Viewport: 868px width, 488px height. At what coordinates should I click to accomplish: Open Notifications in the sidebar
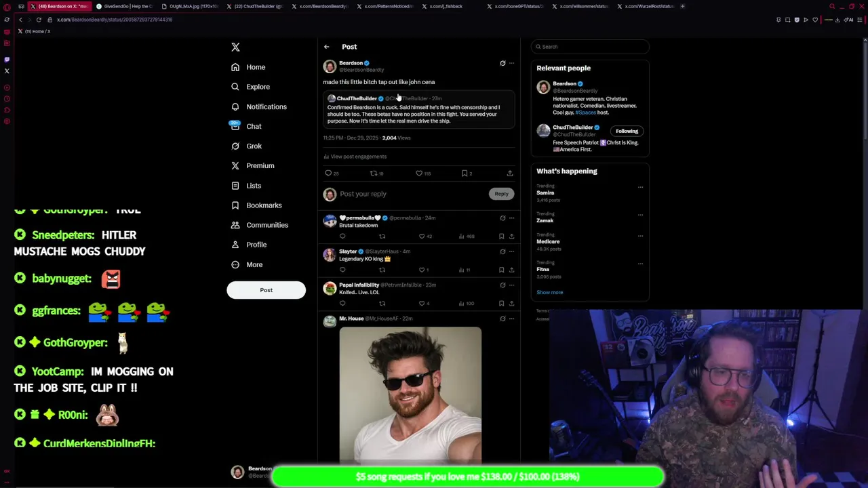[258, 106]
